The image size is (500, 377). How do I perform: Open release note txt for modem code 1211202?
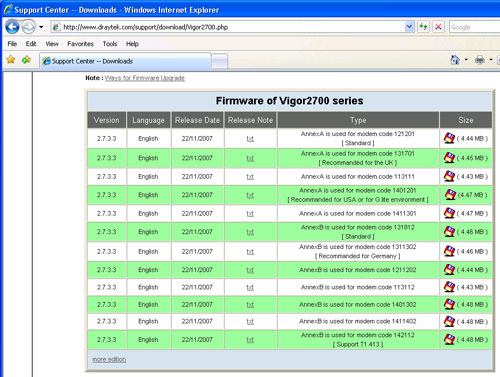point(250,270)
